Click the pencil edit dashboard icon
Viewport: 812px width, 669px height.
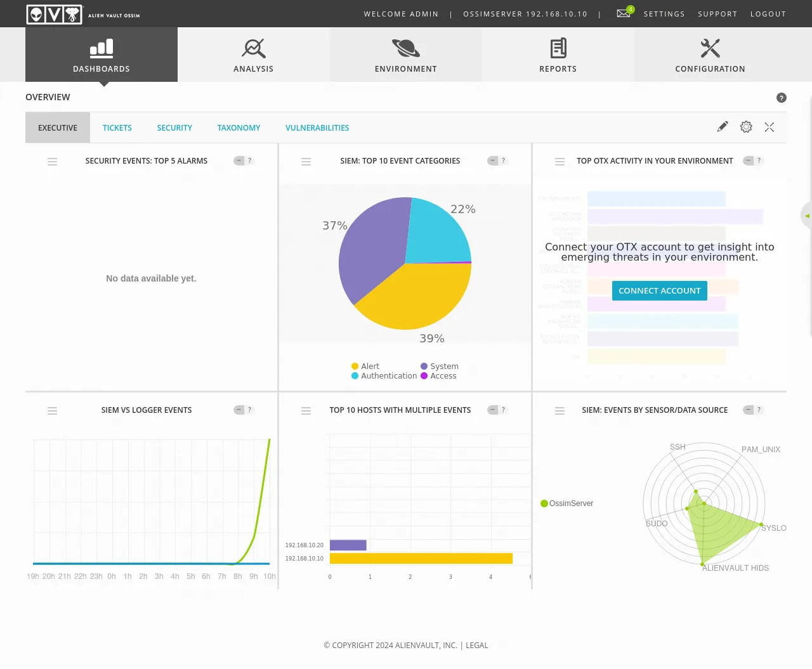point(723,127)
